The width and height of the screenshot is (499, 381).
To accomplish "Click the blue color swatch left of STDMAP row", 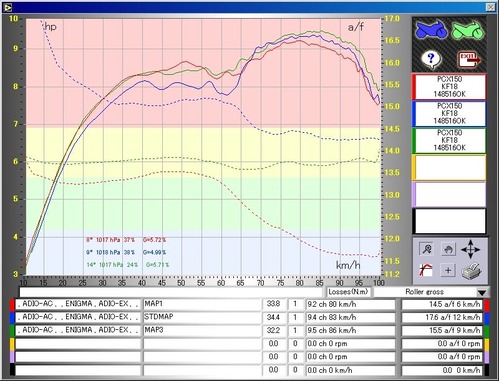I will [12, 317].
